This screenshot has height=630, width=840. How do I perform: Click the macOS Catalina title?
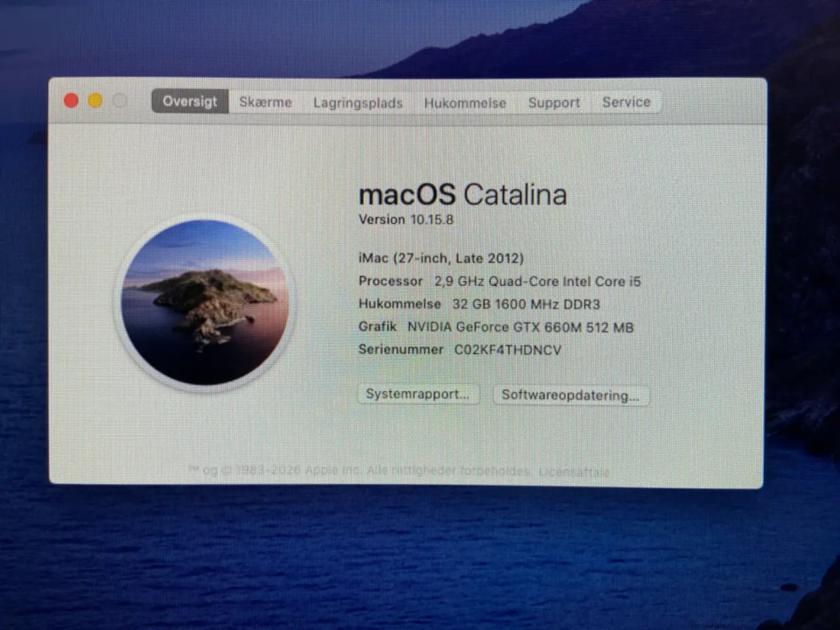click(x=463, y=195)
